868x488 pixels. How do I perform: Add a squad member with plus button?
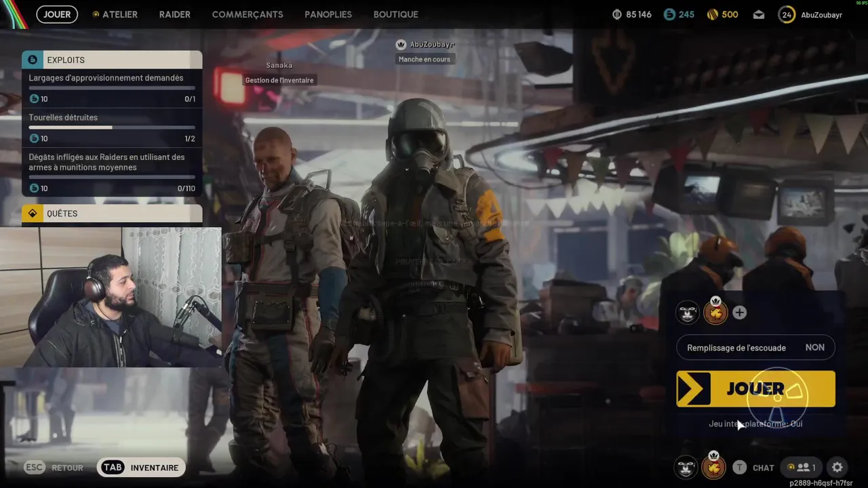pyautogui.click(x=740, y=312)
